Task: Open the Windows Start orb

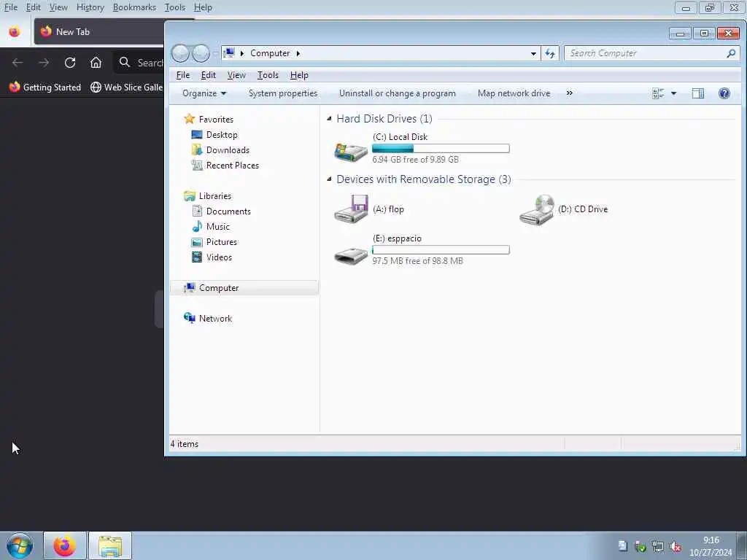Action: coord(20,545)
